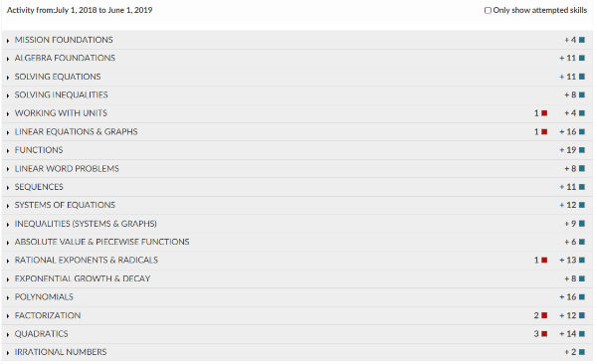The width and height of the screenshot is (597, 364).
Task: Click teal square in Sequences row
Action: 582,187
